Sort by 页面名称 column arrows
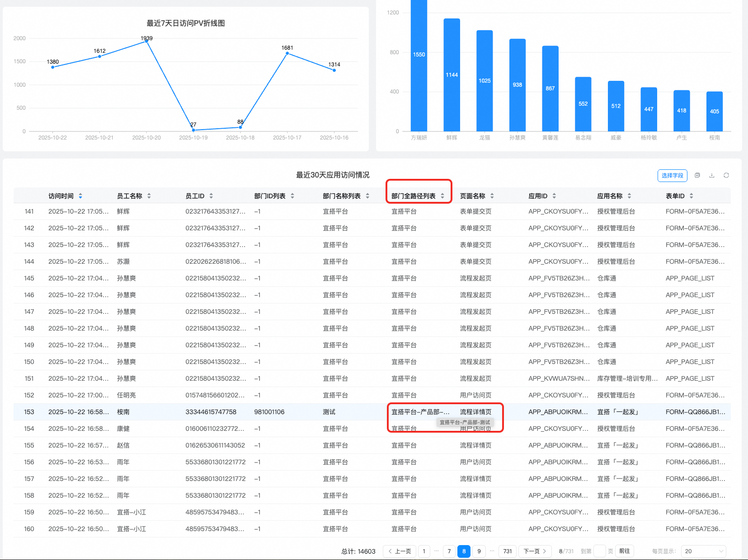This screenshot has height=560, width=748. tap(492, 196)
